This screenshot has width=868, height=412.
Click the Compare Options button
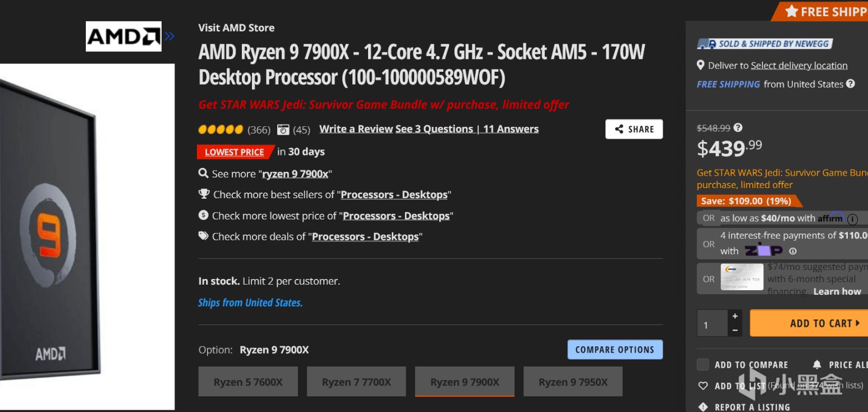coord(615,350)
